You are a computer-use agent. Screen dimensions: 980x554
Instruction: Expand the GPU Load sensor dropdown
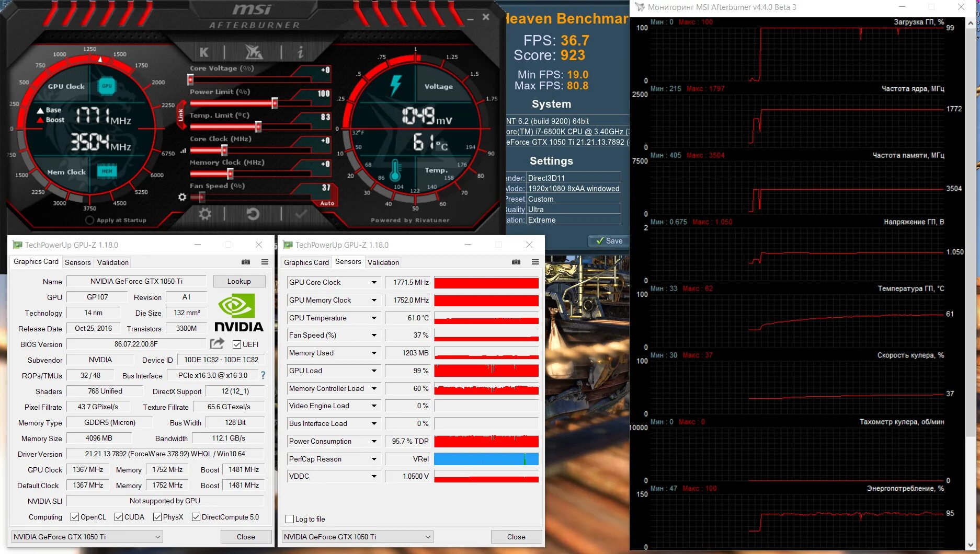[374, 371]
